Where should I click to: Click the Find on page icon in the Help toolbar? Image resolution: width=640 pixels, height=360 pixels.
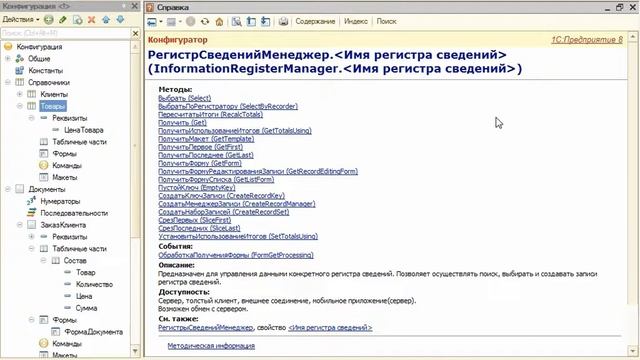coord(236,22)
